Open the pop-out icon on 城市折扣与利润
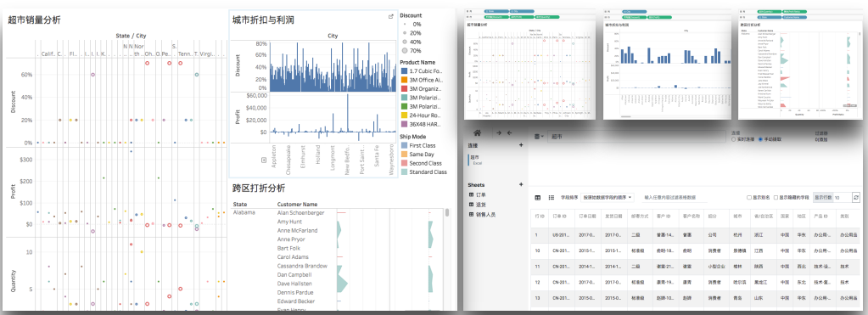Image resolution: width=868 pixels, height=315 pixels. pyautogui.click(x=391, y=17)
